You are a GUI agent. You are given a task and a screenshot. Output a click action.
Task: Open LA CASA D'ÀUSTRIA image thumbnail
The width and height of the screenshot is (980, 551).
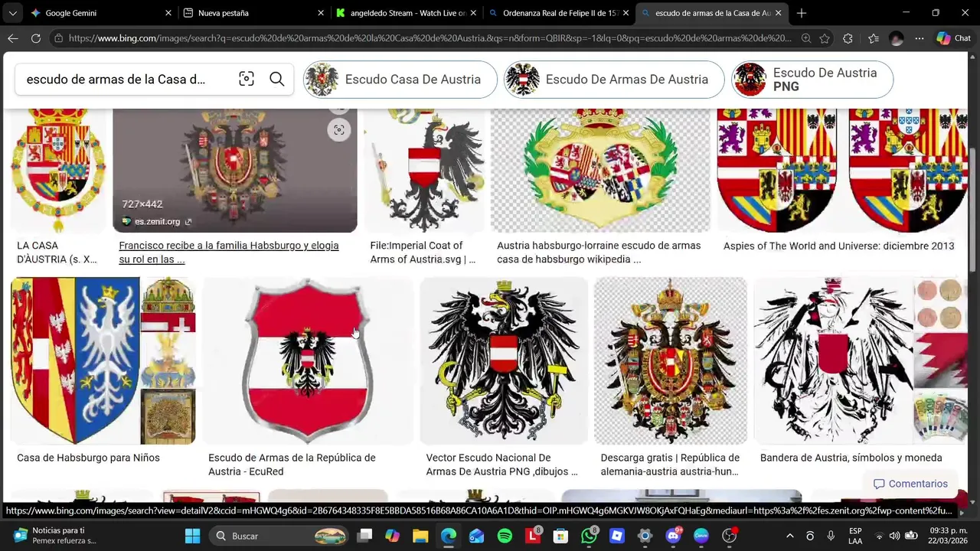coord(58,170)
